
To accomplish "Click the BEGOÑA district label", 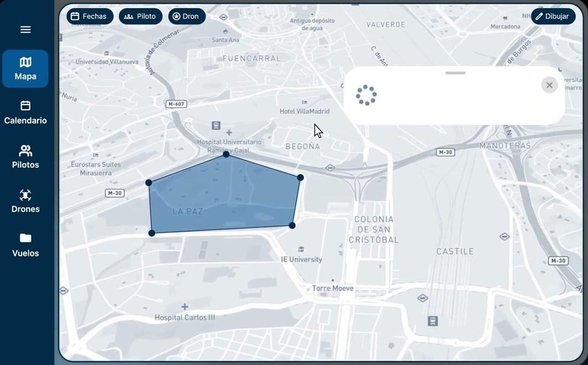I will (303, 147).
